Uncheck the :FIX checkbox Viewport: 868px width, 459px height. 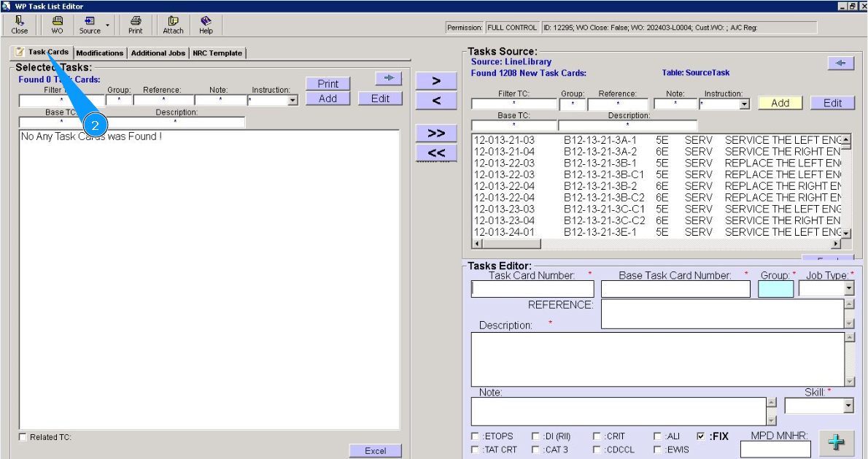tap(701, 436)
